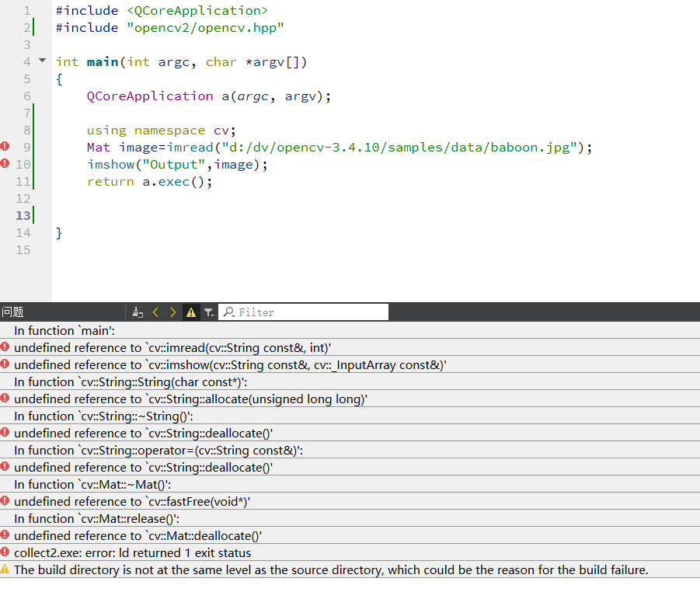Viewport: 700px width, 599px height.
Task: Select the cv::fastFree undefined reference error
Action: point(350,502)
